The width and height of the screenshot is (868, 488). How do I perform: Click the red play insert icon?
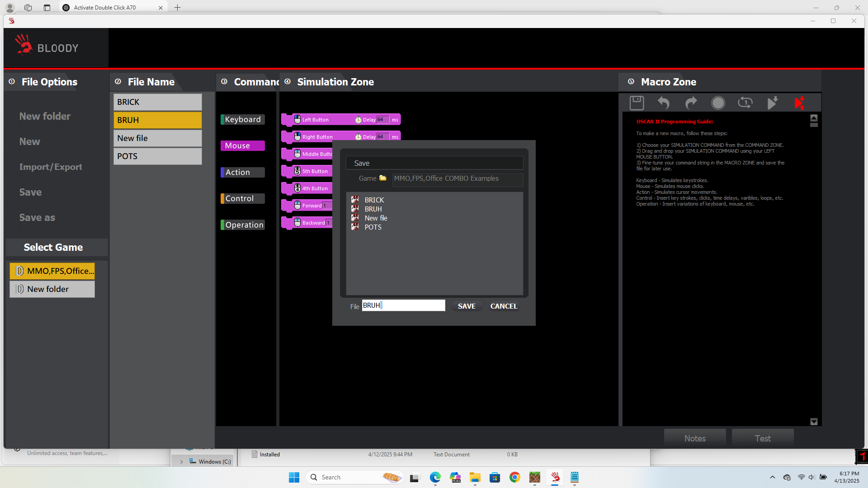tap(799, 103)
